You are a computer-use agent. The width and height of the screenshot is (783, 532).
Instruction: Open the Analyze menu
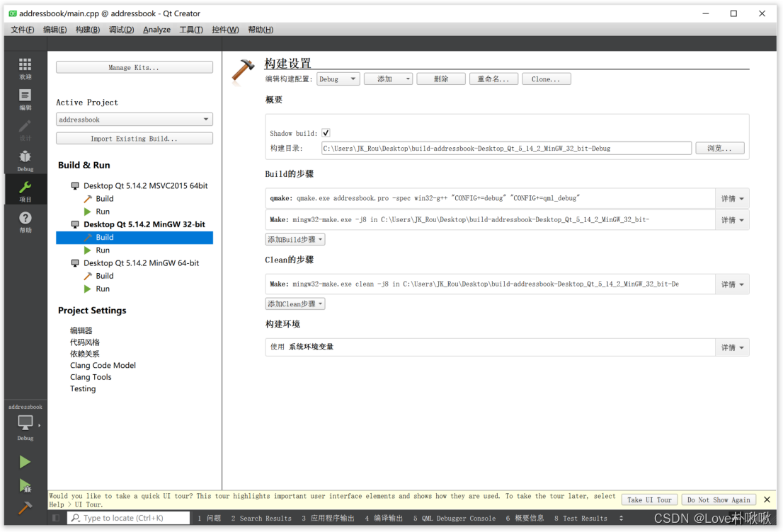tap(156, 30)
